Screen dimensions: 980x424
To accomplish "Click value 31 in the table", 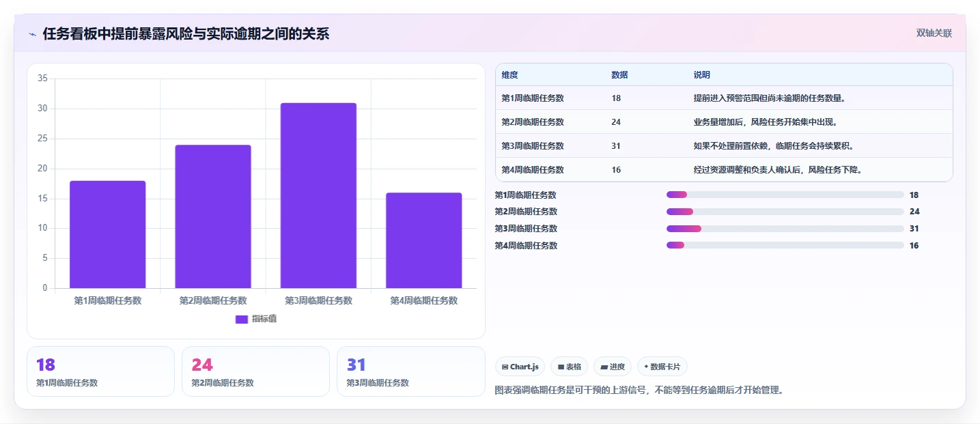I will click(617, 146).
